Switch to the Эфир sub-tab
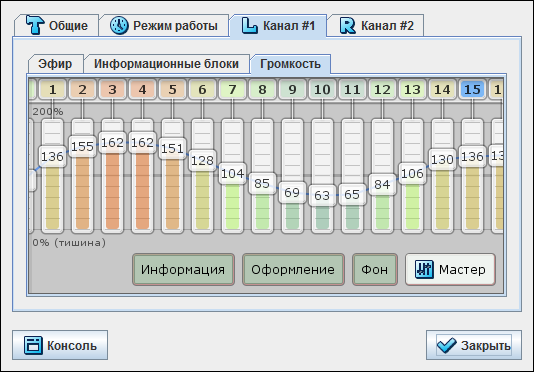This screenshot has width=534, height=372. (55, 64)
